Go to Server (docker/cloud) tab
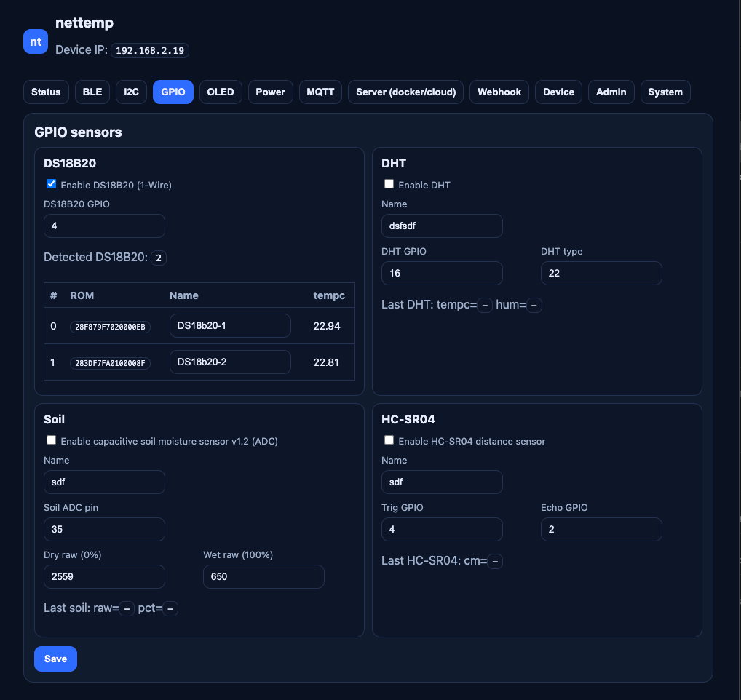Image resolution: width=741 pixels, height=700 pixels. tap(405, 92)
